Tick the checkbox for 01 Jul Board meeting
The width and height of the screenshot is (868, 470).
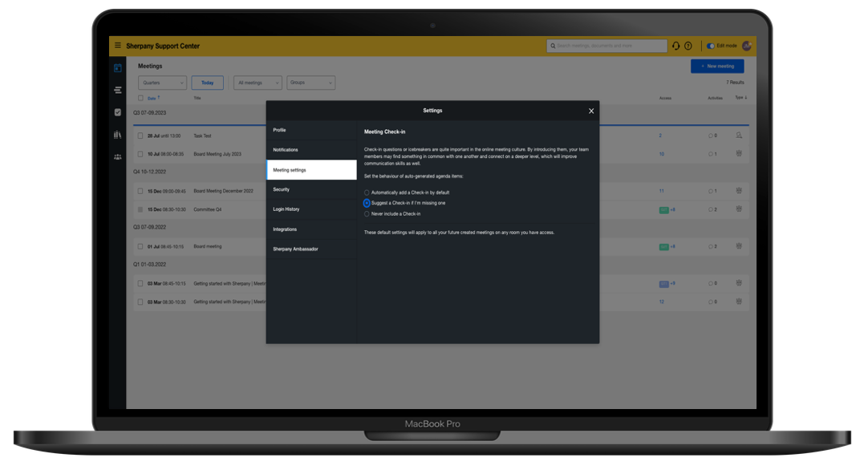pos(140,246)
